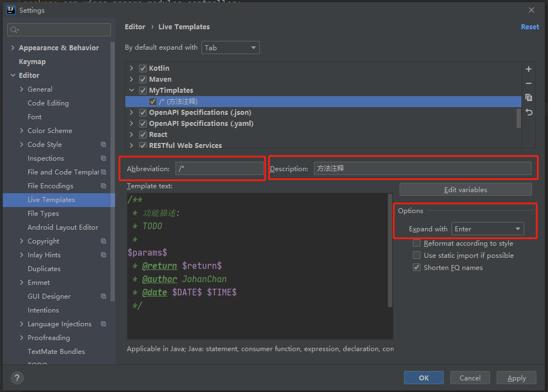Enable Reformat according to style checkbox
Screen dimensions: 548x392
(x=417, y=243)
